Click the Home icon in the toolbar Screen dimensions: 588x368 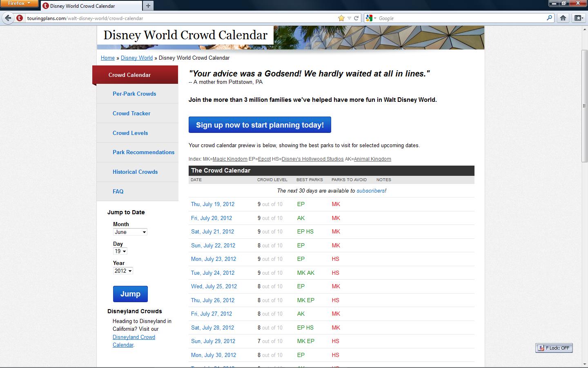click(563, 18)
